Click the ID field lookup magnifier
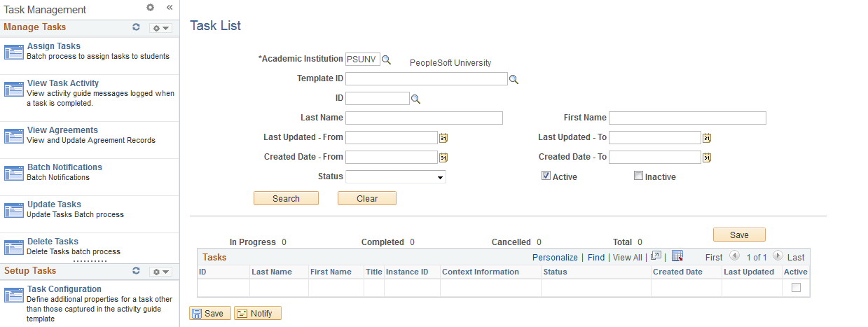The image size is (868, 327). [415, 99]
